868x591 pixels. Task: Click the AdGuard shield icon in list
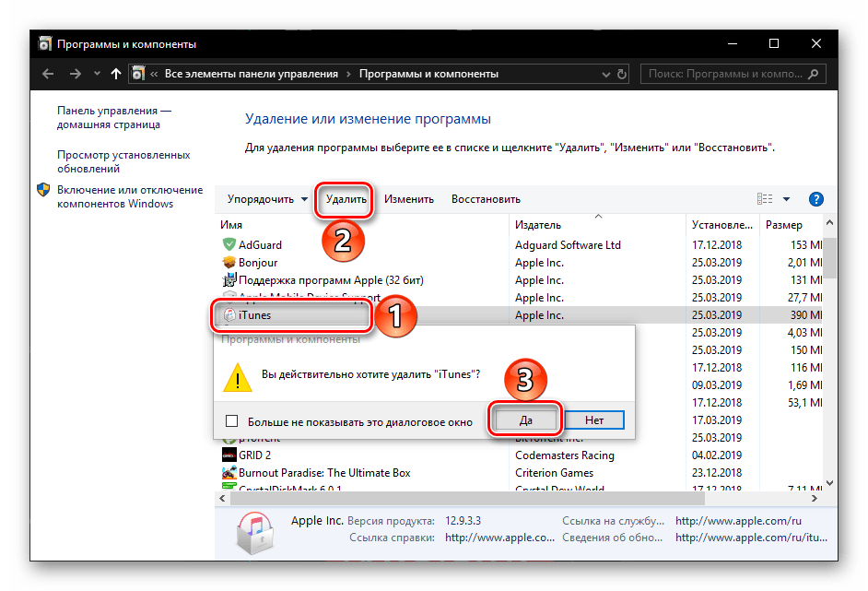click(x=229, y=245)
